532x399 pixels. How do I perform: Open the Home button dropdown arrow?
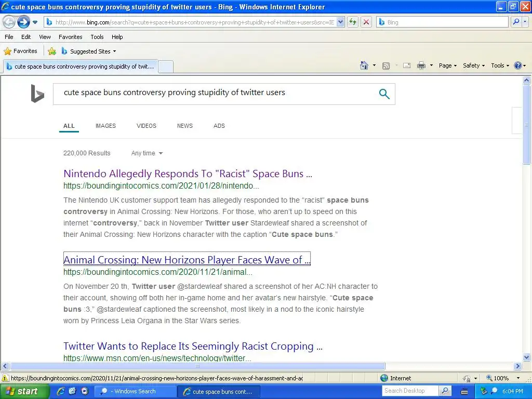[x=374, y=65]
